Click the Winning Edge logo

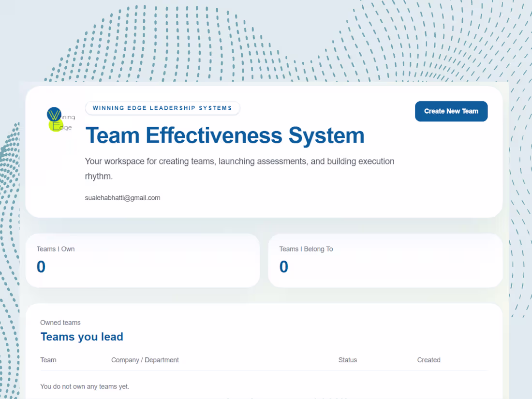pos(61,119)
